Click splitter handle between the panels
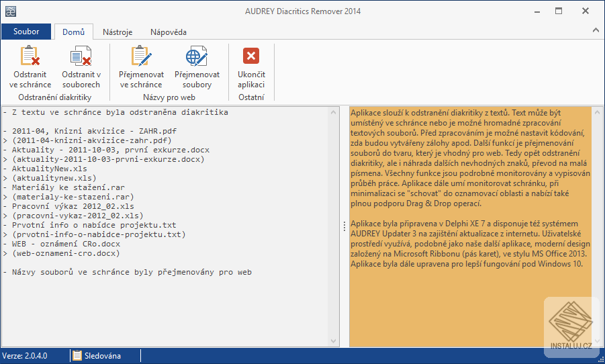 344,226
